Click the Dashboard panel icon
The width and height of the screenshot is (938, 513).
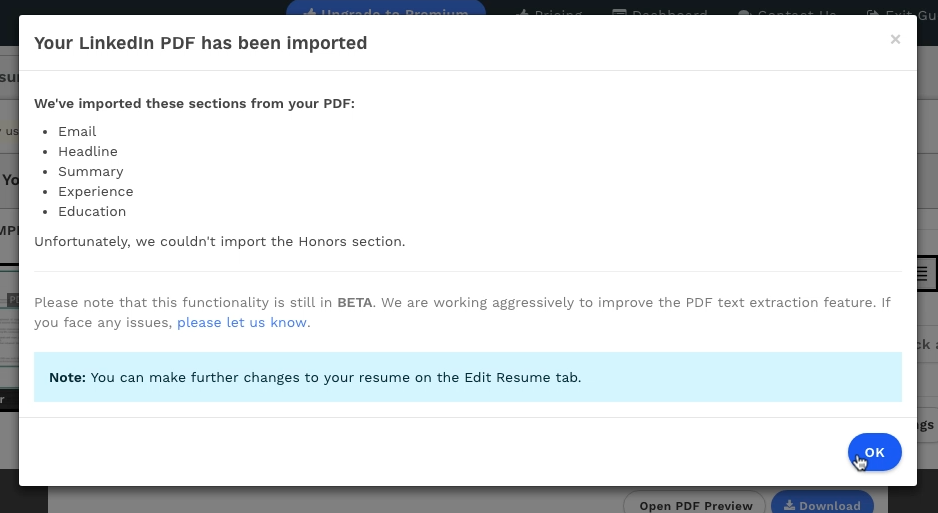click(619, 13)
